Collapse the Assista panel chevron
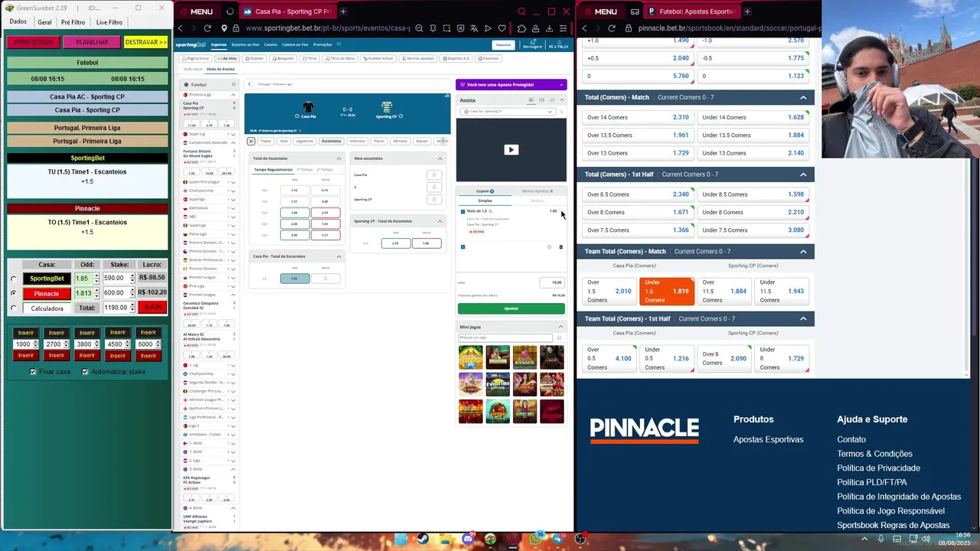Image resolution: width=980 pixels, height=551 pixels. tap(561, 100)
